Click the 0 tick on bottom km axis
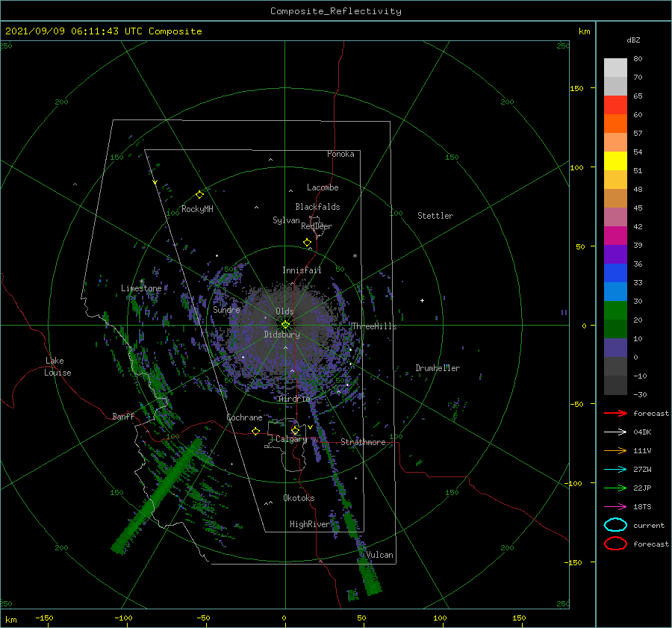Viewport: 672px width, 628px height. point(284,618)
